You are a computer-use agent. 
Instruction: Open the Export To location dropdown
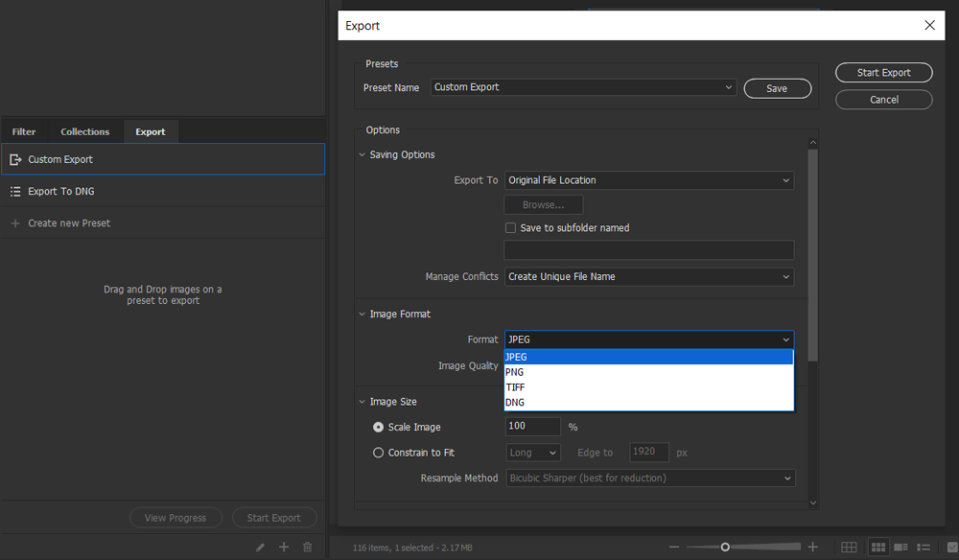[649, 180]
